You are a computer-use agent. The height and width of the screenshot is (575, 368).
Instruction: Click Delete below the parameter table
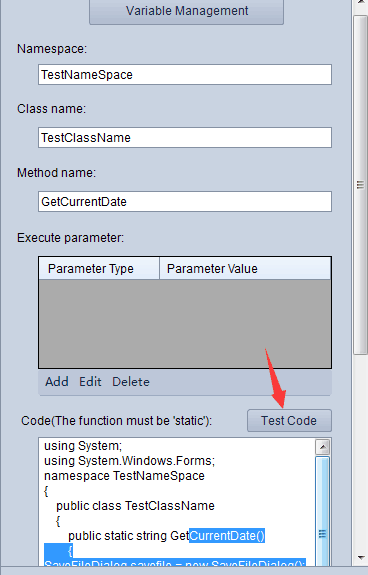(131, 382)
